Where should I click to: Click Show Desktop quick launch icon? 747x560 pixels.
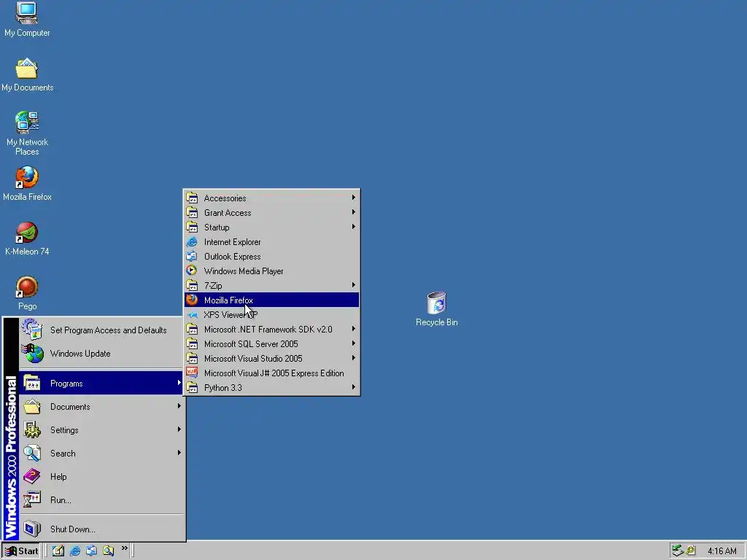pos(58,551)
